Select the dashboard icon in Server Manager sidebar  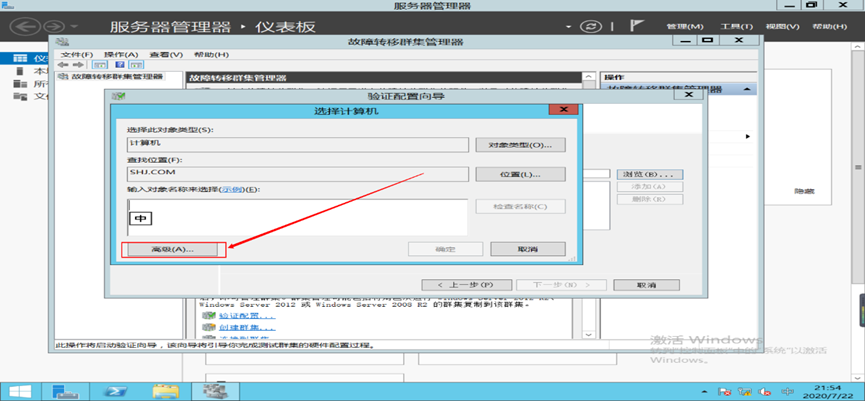click(x=20, y=58)
